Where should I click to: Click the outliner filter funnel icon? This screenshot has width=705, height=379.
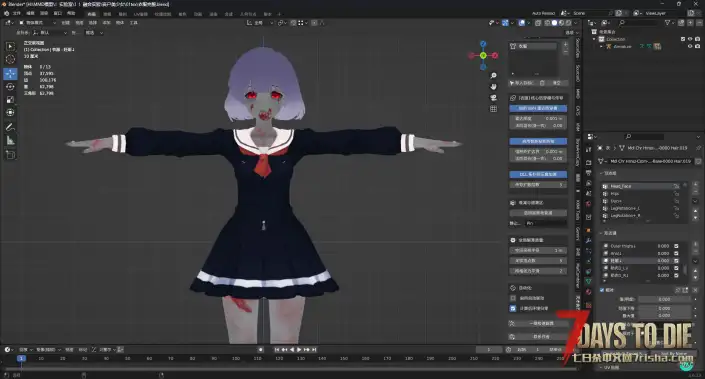(668, 22)
